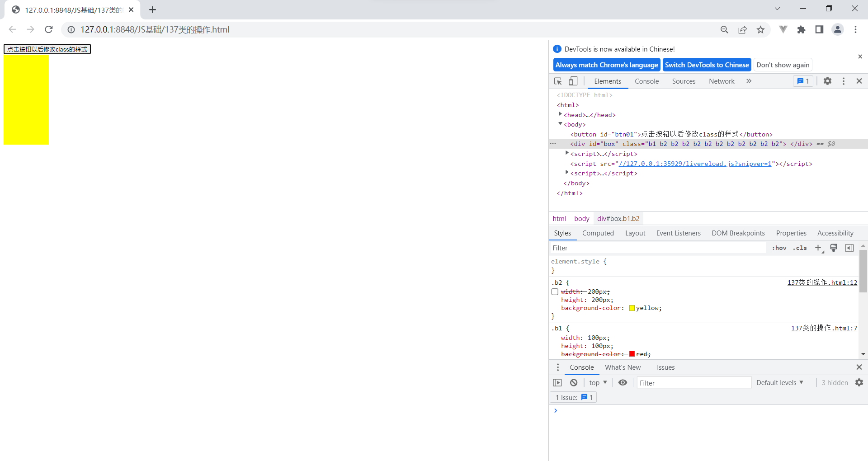Toggle the .cls class editor button
This screenshot has width=868, height=461.
click(800, 248)
